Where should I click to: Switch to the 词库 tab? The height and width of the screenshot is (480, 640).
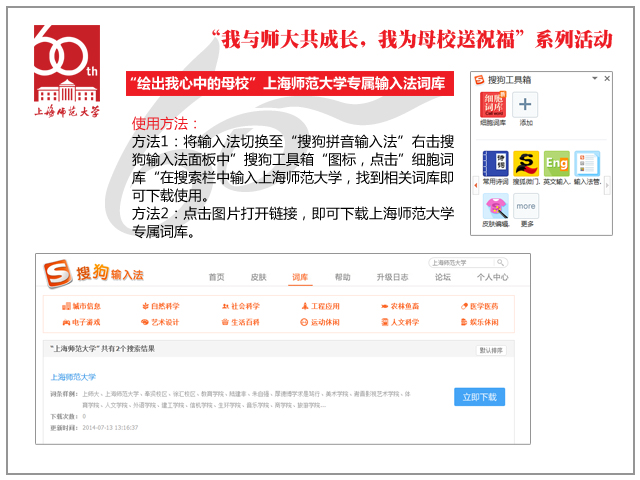click(300, 277)
